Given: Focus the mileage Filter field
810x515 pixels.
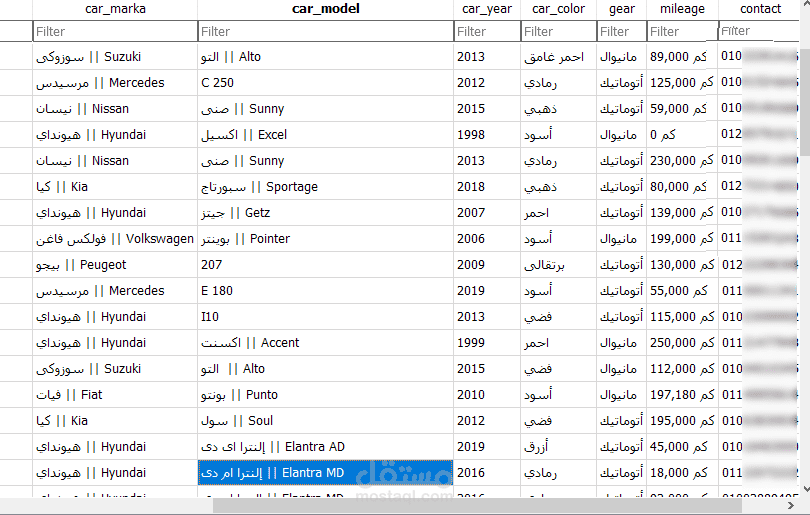Looking at the screenshot, I should (682, 32).
